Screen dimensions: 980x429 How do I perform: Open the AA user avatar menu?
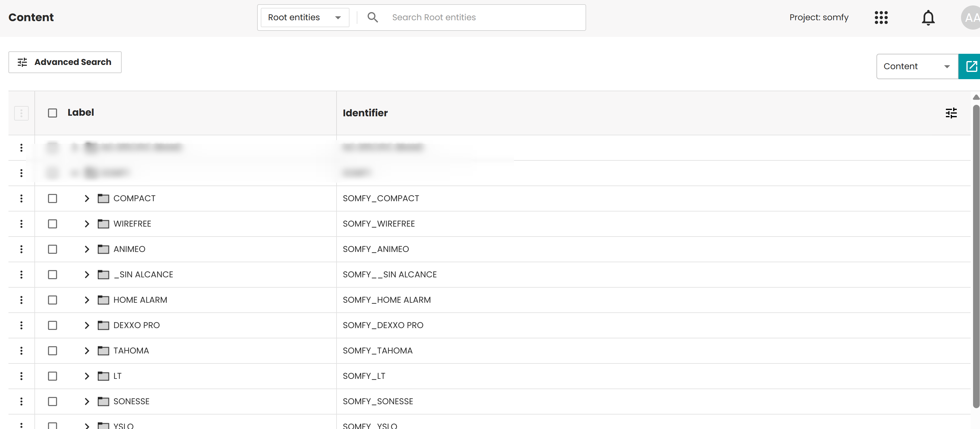pos(971,18)
